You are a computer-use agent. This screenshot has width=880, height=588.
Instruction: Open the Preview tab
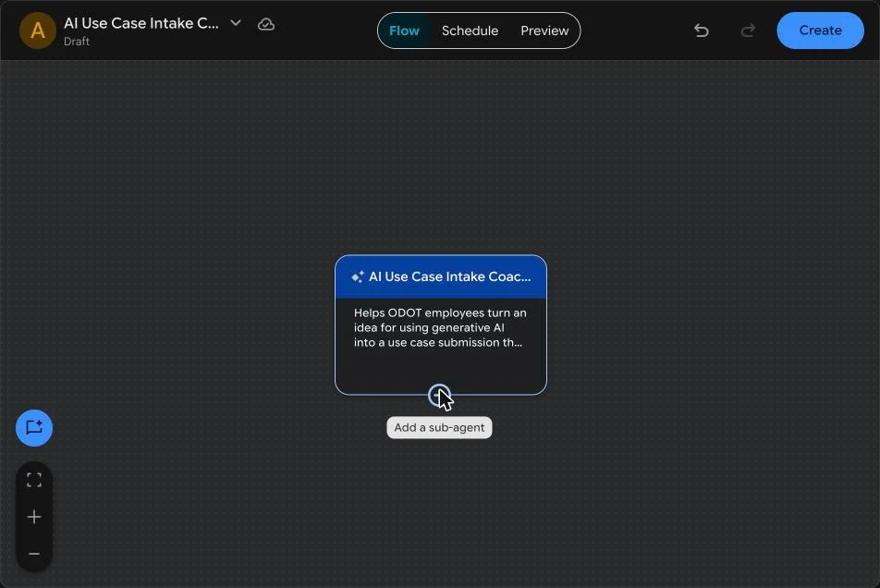point(544,31)
